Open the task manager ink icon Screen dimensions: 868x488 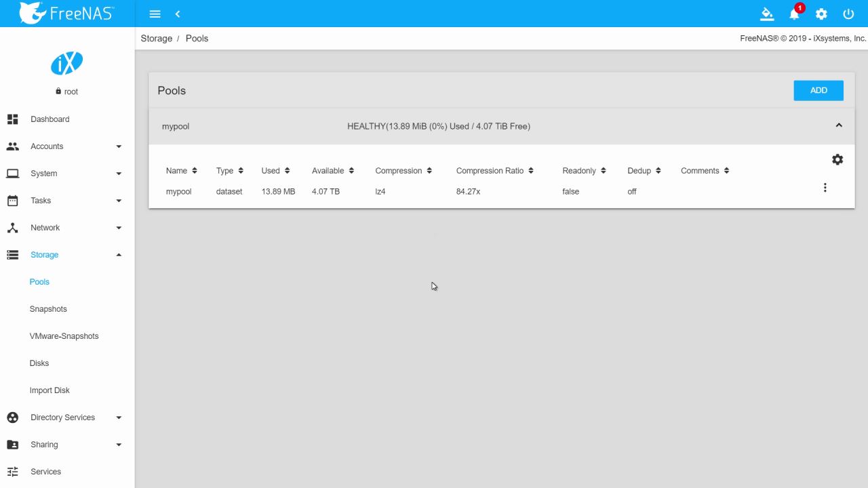tap(767, 14)
